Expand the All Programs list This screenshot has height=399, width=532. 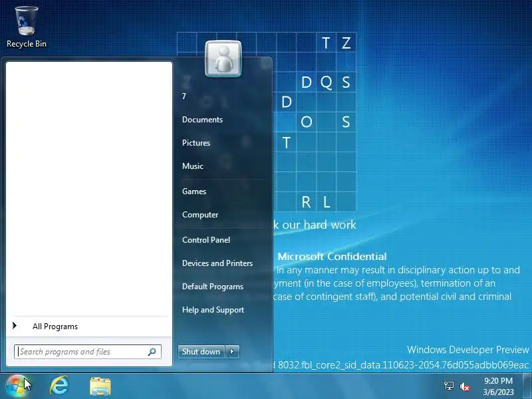88,327
